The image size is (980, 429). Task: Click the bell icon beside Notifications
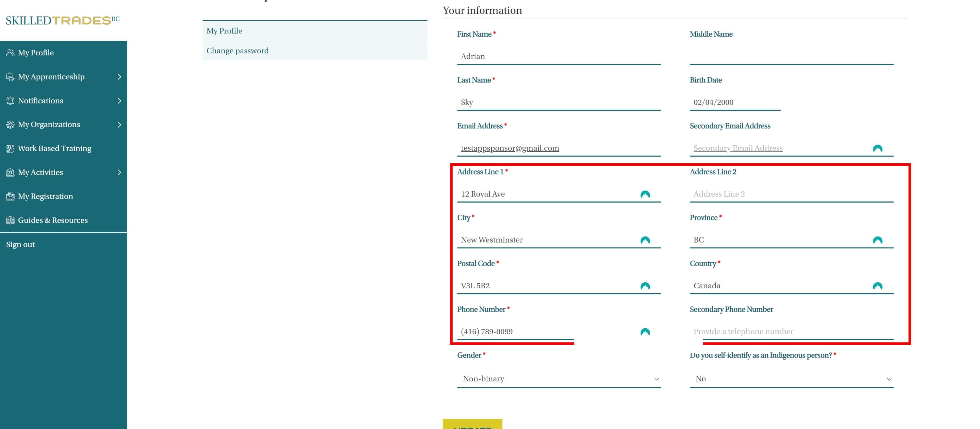coord(10,101)
